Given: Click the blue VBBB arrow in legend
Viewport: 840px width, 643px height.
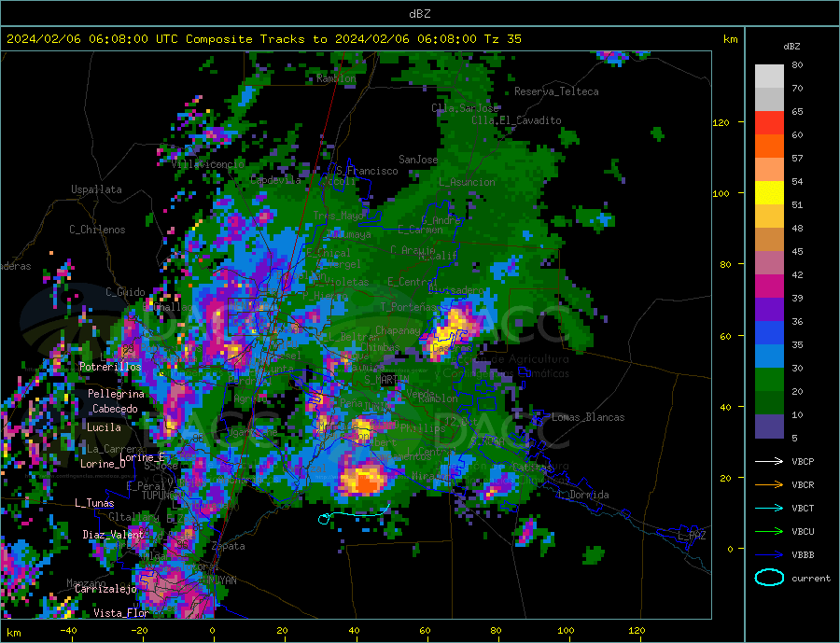Looking at the screenshot, I should 769,555.
